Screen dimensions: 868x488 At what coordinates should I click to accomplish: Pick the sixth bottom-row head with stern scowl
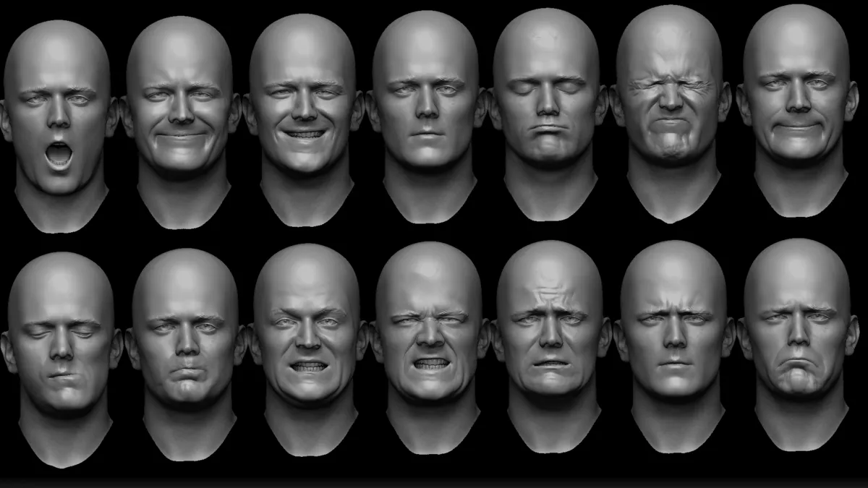click(x=674, y=346)
